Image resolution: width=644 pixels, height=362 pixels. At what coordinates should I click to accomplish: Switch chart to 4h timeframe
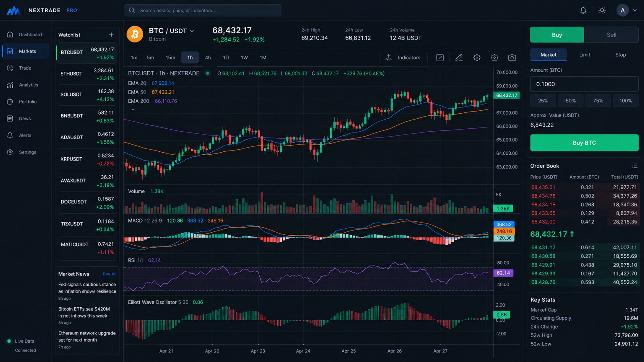pos(208,58)
